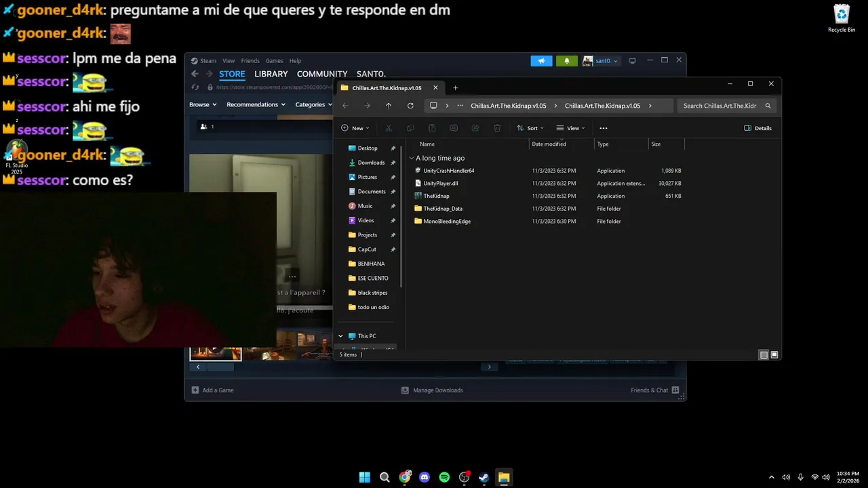Click the Rename icon in Explorer toolbar
868x488 pixels.
coord(454,128)
